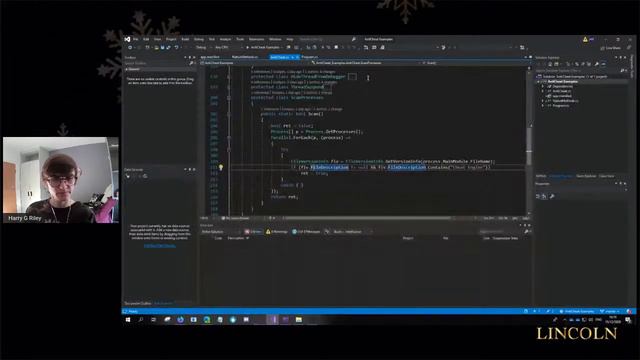Click the Undo toolbar icon
The width and height of the screenshot is (640, 360).
tap(176, 47)
